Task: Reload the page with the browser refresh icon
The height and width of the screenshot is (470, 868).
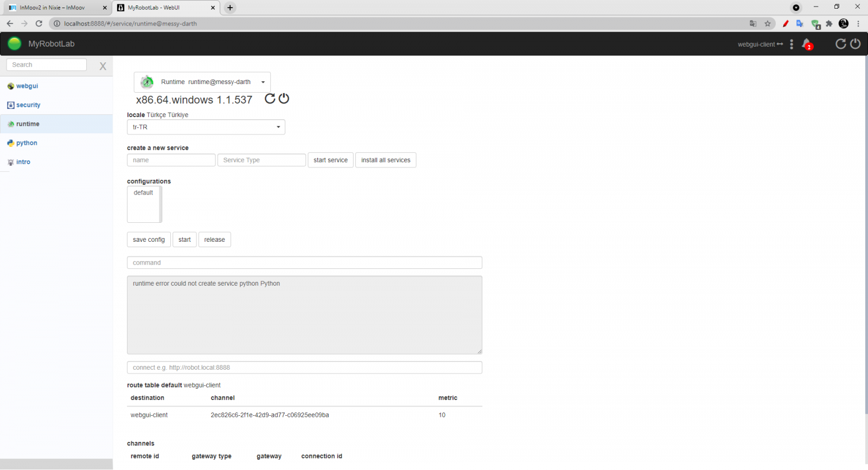Action: (39, 23)
